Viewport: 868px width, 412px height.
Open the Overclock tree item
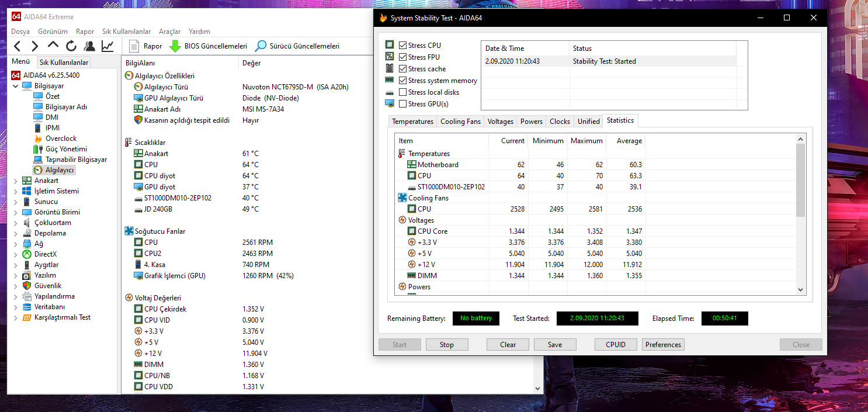pyautogui.click(x=55, y=139)
